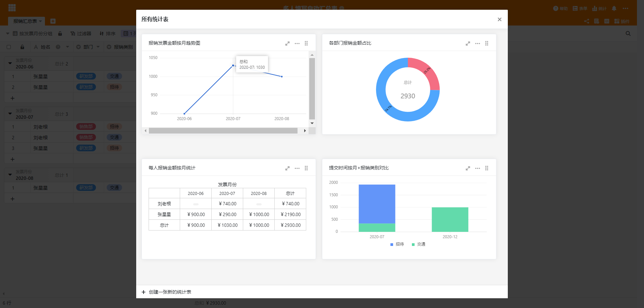The height and width of the screenshot is (308, 644).
Task: Expand the 报销发票金额按月趋势图 chart to fullscreen
Action: tap(287, 43)
